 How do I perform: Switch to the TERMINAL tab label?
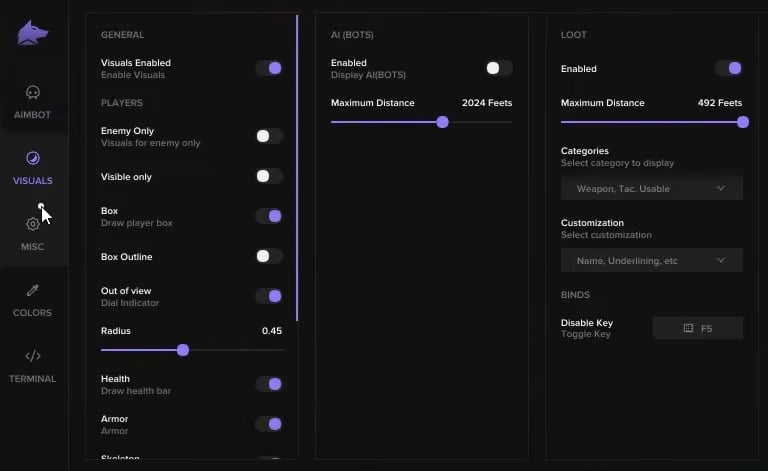[33, 379]
